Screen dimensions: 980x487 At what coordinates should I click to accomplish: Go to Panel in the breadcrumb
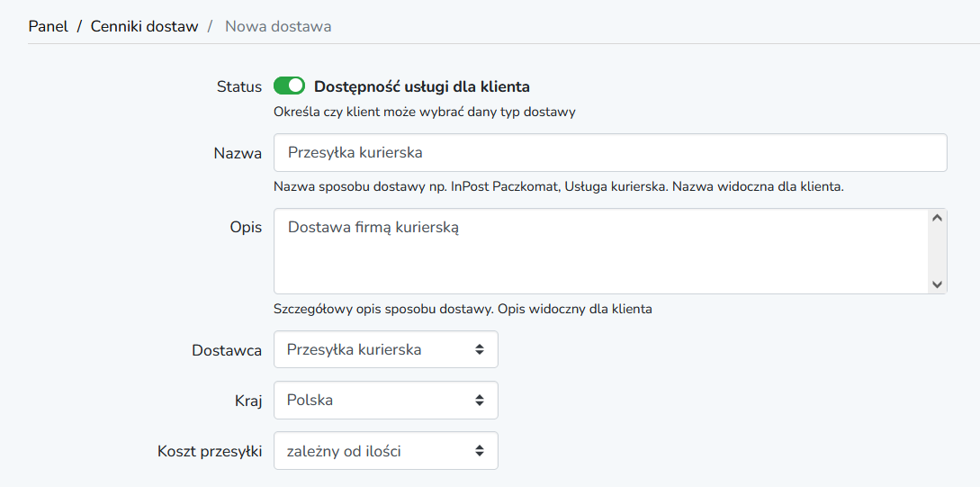pyautogui.click(x=48, y=26)
